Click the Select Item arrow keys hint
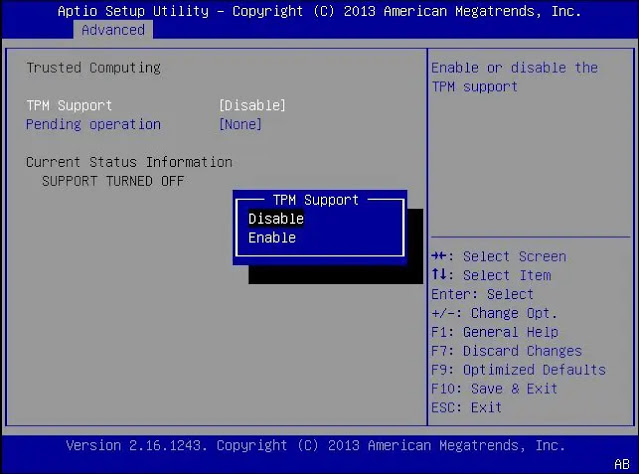639x474 pixels. pyautogui.click(x=491, y=275)
